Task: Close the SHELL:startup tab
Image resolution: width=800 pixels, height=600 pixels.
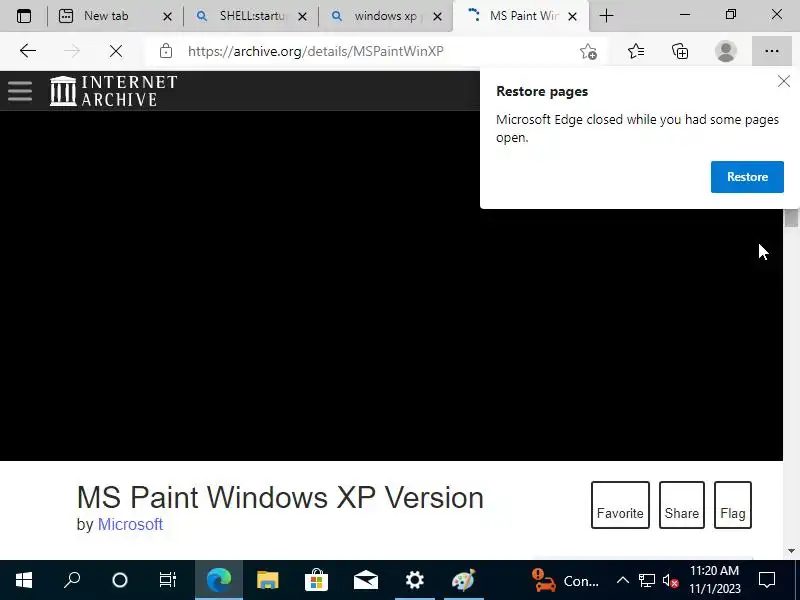Action: pos(303,17)
